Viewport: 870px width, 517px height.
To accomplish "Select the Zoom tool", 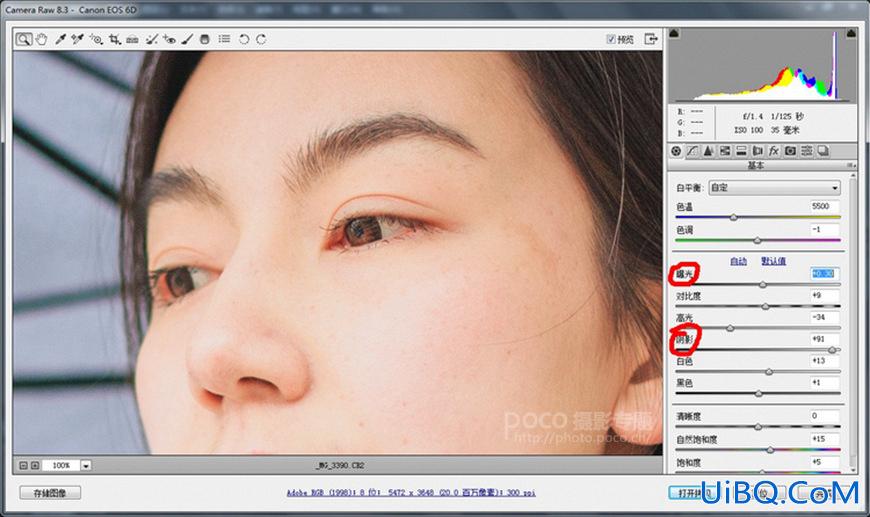I will tap(23, 39).
